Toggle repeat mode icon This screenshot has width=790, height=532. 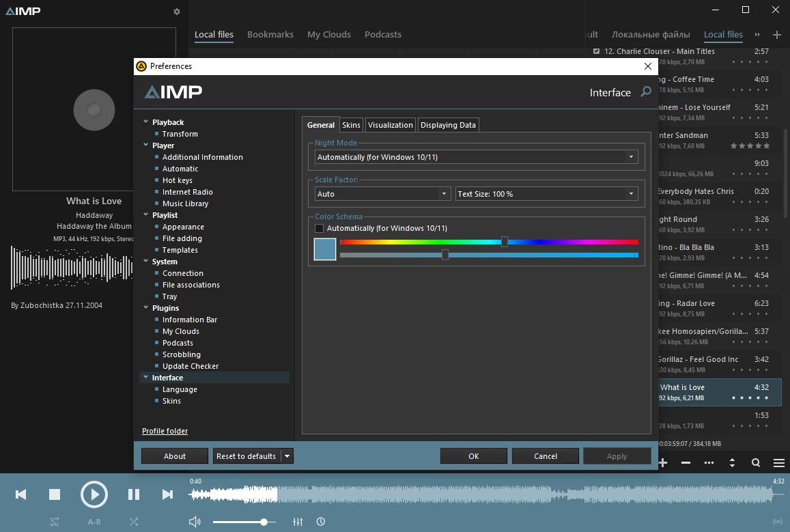(55, 522)
